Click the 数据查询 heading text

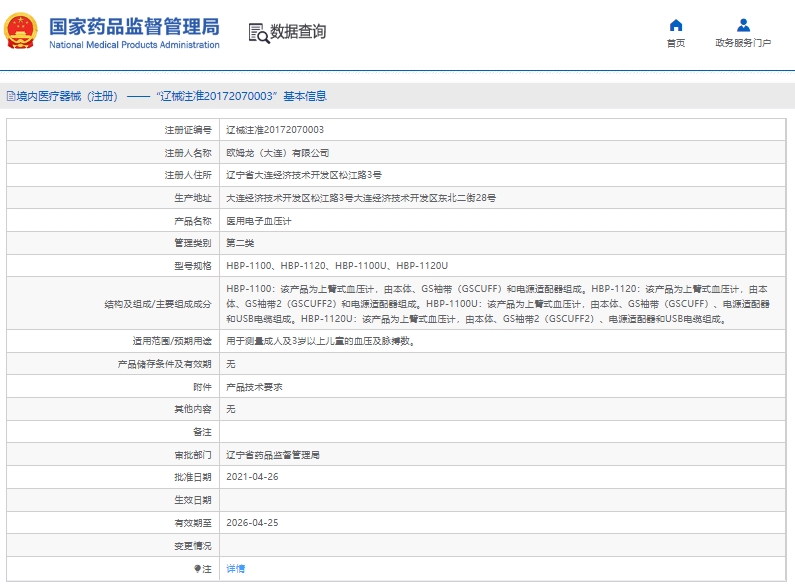coord(298,31)
